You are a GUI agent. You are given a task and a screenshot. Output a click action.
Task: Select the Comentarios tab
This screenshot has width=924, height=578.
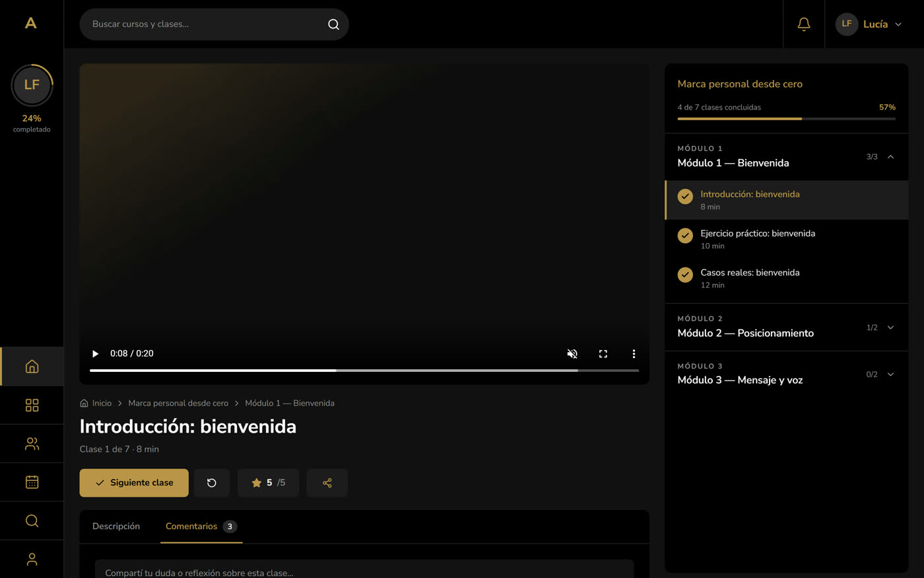click(x=201, y=526)
